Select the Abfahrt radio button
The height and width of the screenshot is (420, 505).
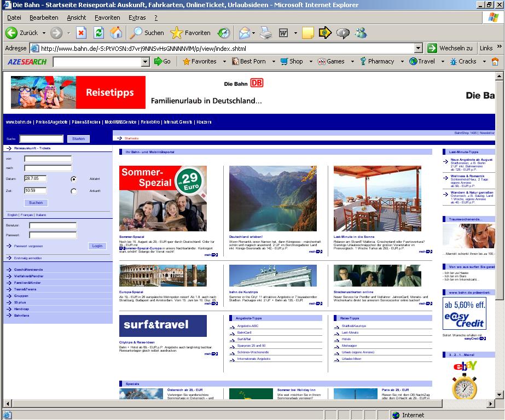74,179
